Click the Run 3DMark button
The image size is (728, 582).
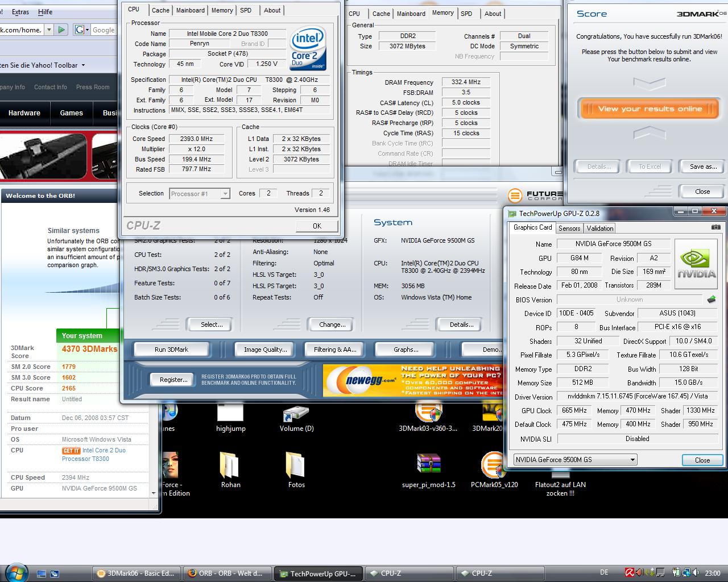pyautogui.click(x=171, y=350)
